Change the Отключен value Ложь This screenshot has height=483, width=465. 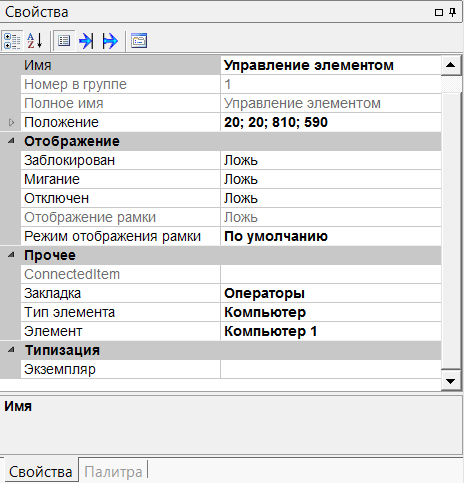331,198
